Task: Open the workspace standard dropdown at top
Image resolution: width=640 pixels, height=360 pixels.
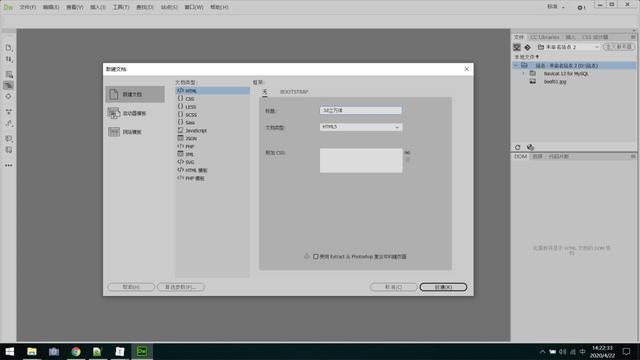Action: (x=555, y=7)
